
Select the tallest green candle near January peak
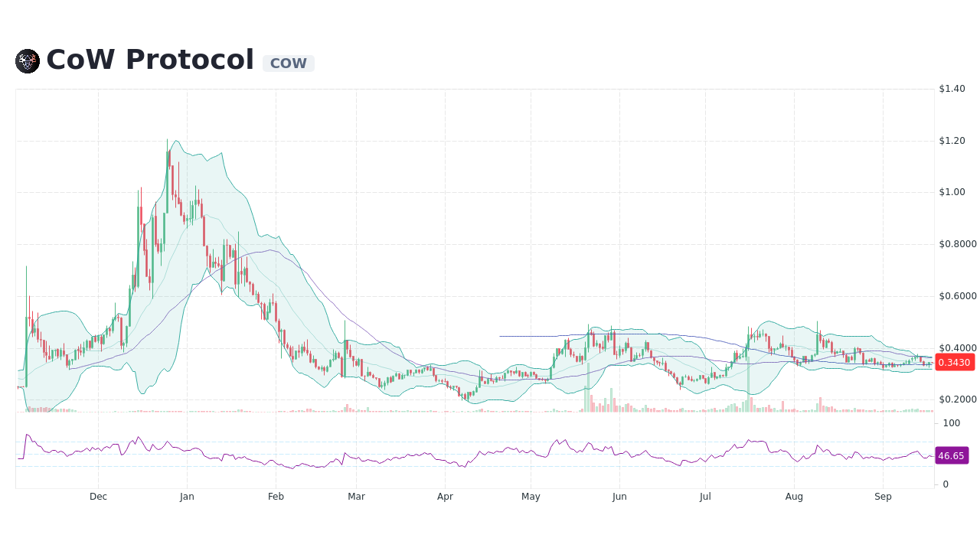tap(168, 176)
